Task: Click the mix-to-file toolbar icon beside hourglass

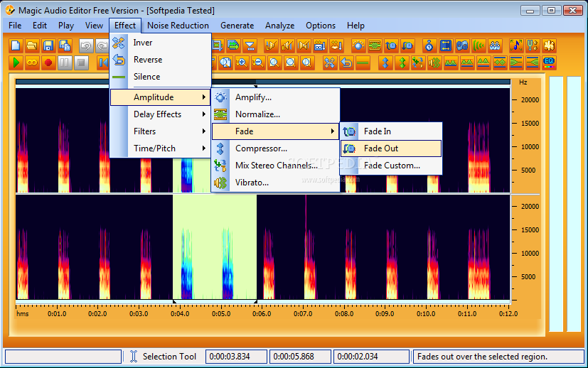Action: tap(233, 45)
